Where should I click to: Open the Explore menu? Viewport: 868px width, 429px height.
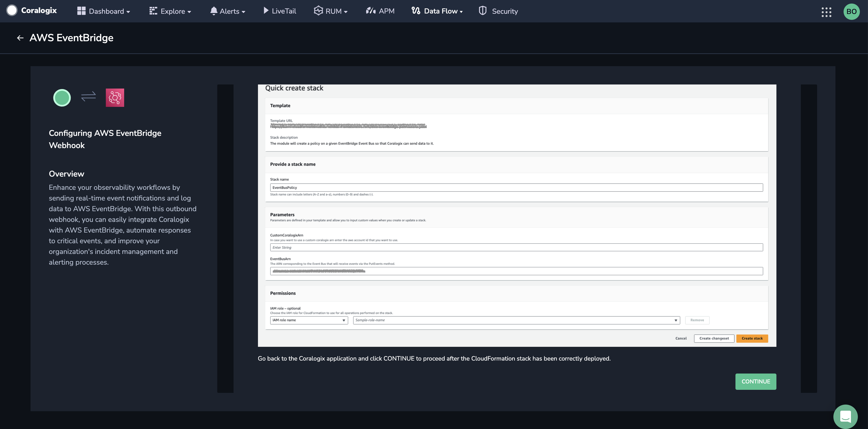[170, 11]
